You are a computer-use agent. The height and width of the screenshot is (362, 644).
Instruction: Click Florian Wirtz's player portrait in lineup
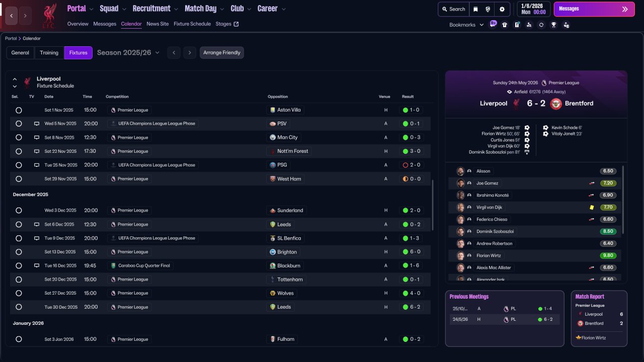pos(460,255)
